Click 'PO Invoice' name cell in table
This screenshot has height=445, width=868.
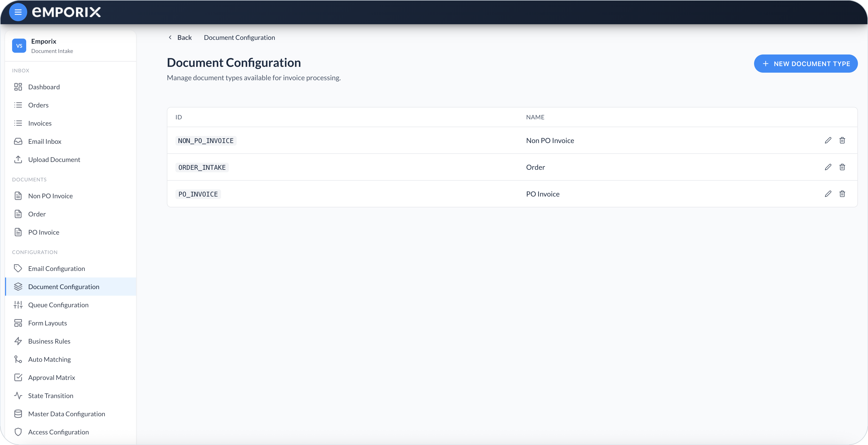(542, 194)
